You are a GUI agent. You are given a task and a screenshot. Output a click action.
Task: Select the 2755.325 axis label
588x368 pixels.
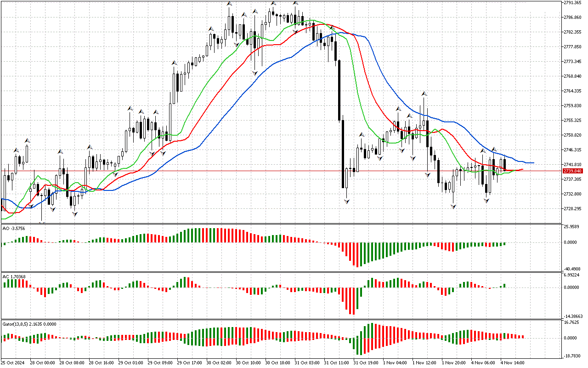[x=572, y=121]
